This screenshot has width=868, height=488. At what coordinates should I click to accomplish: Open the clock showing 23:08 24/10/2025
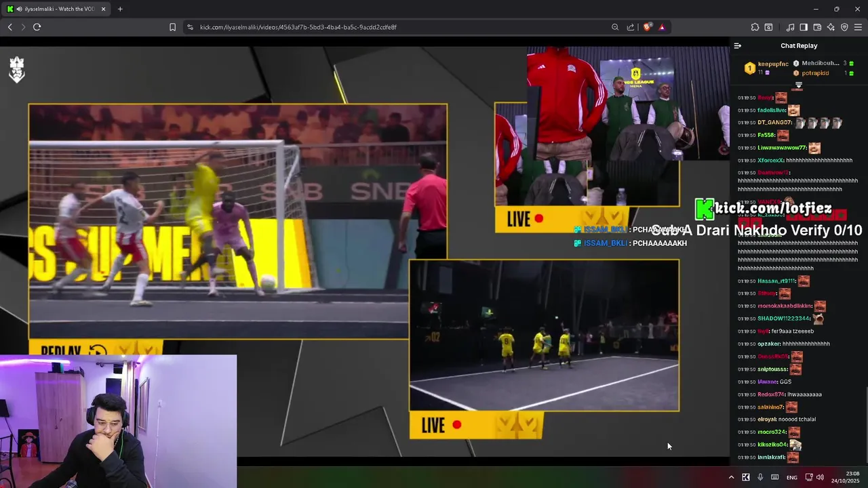846,477
